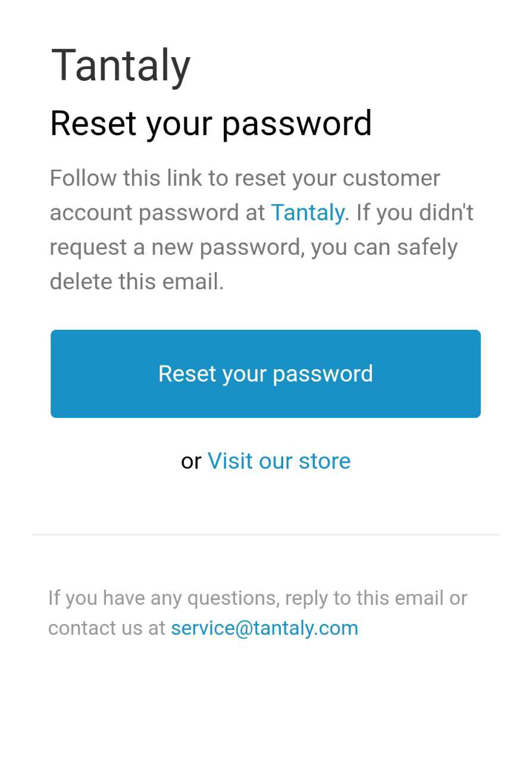Click the words 'customer account password'
The height and width of the screenshot is (762, 532).
(245, 195)
